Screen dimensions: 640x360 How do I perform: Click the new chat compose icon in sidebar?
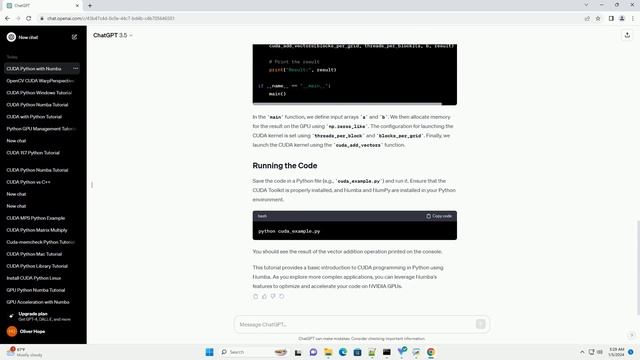[74, 37]
